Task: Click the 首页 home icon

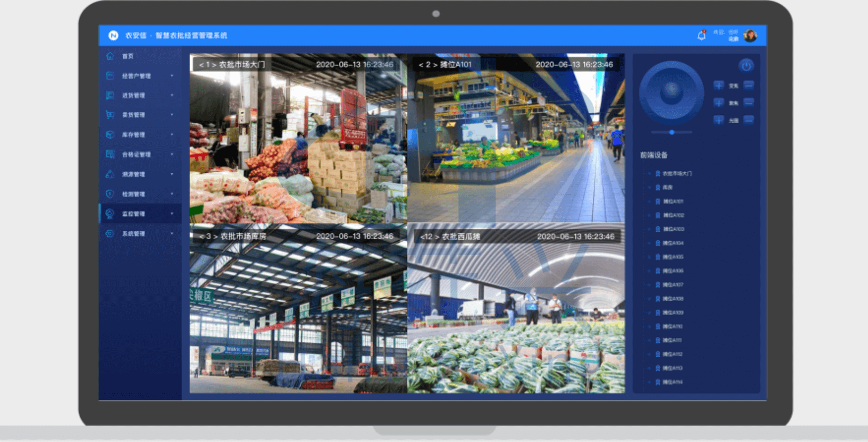Action: pyautogui.click(x=110, y=56)
